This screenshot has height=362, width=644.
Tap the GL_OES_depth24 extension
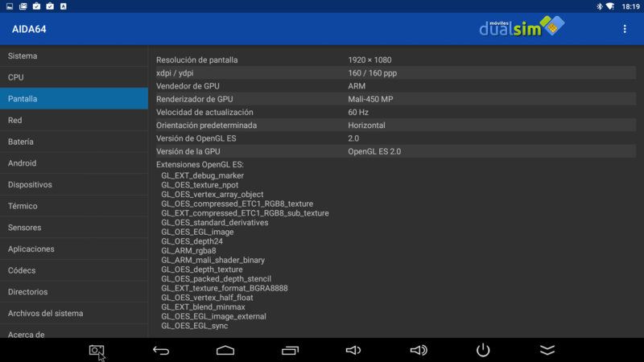click(192, 241)
